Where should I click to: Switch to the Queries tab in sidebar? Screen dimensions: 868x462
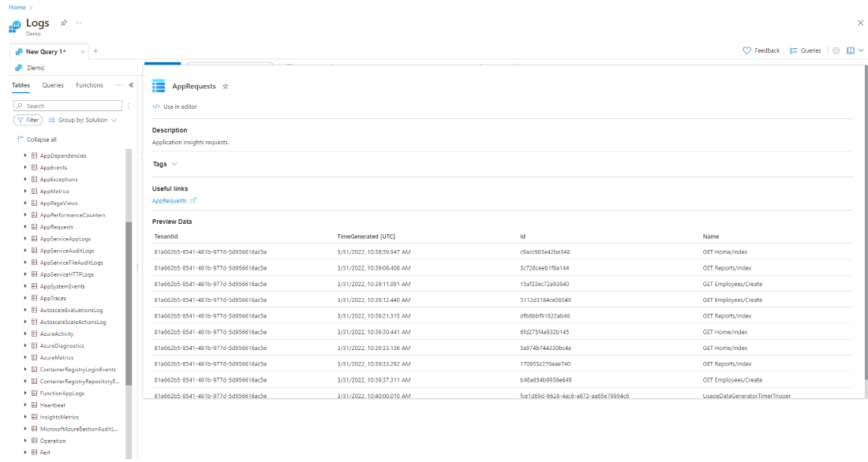tap(53, 85)
